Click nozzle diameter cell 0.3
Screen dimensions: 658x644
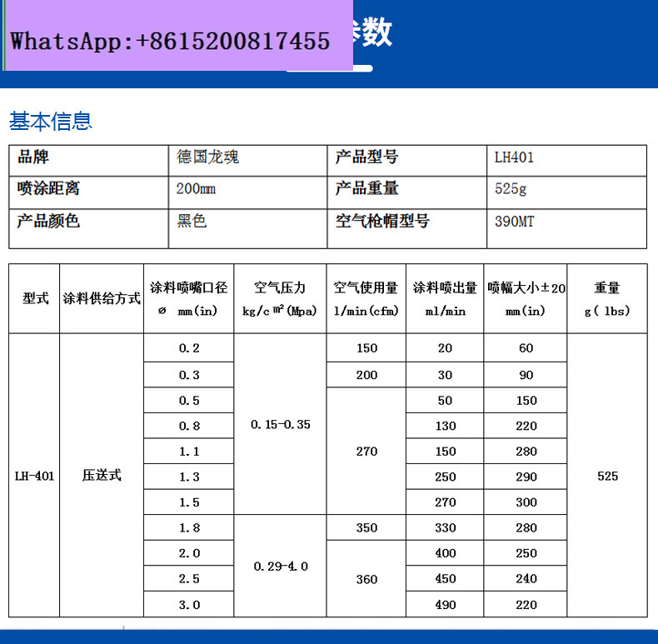coord(189,375)
